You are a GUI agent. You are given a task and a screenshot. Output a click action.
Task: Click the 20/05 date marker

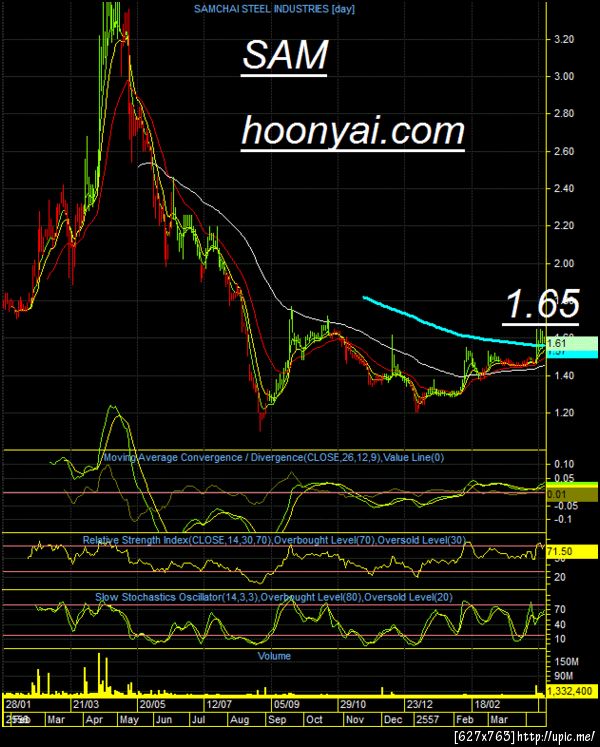pyautogui.click(x=152, y=704)
